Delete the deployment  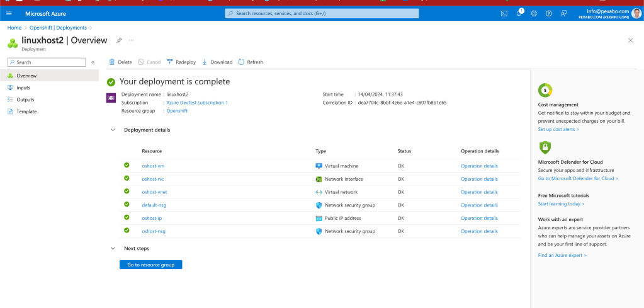pyautogui.click(x=120, y=62)
